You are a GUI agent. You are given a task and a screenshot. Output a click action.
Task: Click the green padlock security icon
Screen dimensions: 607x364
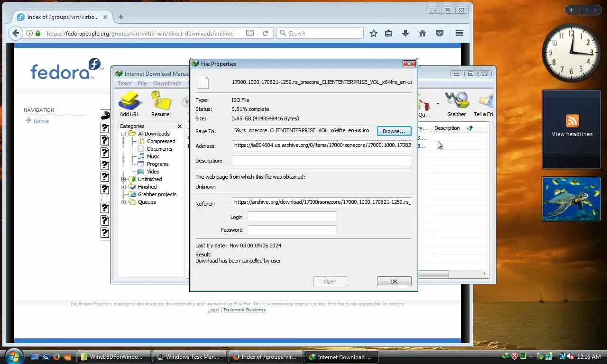[x=38, y=33]
